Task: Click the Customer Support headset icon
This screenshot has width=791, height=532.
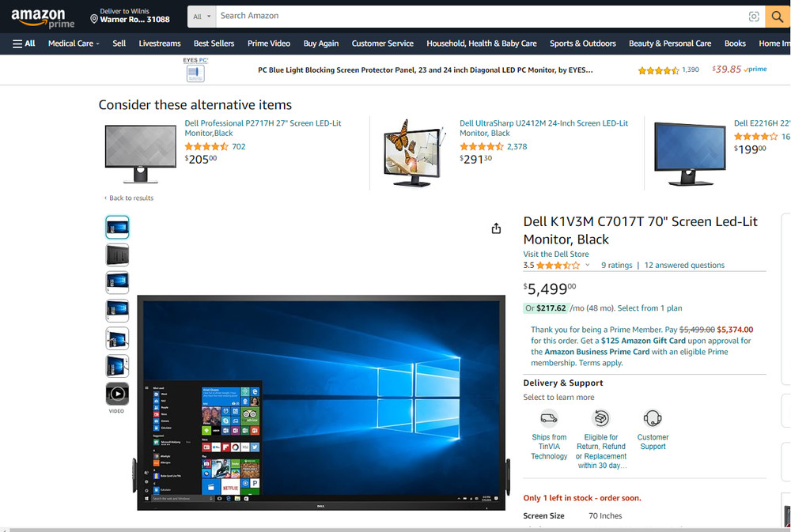Action: (653, 418)
